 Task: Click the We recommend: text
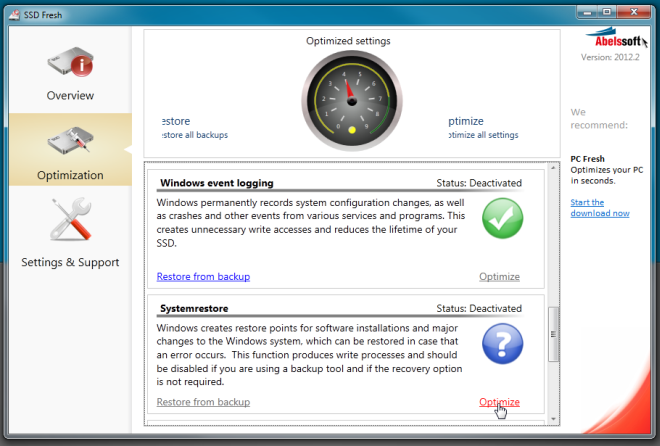(x=599, y=119)
